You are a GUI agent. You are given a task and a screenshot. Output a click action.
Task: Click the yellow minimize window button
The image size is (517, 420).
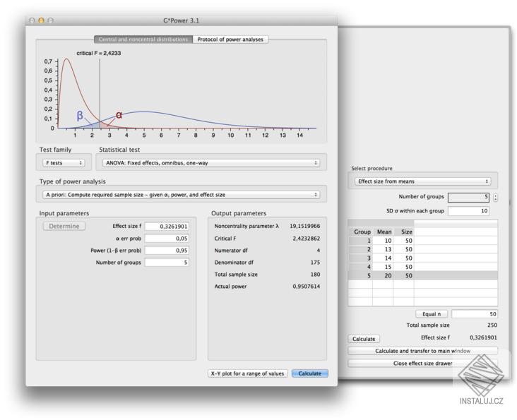41,20
